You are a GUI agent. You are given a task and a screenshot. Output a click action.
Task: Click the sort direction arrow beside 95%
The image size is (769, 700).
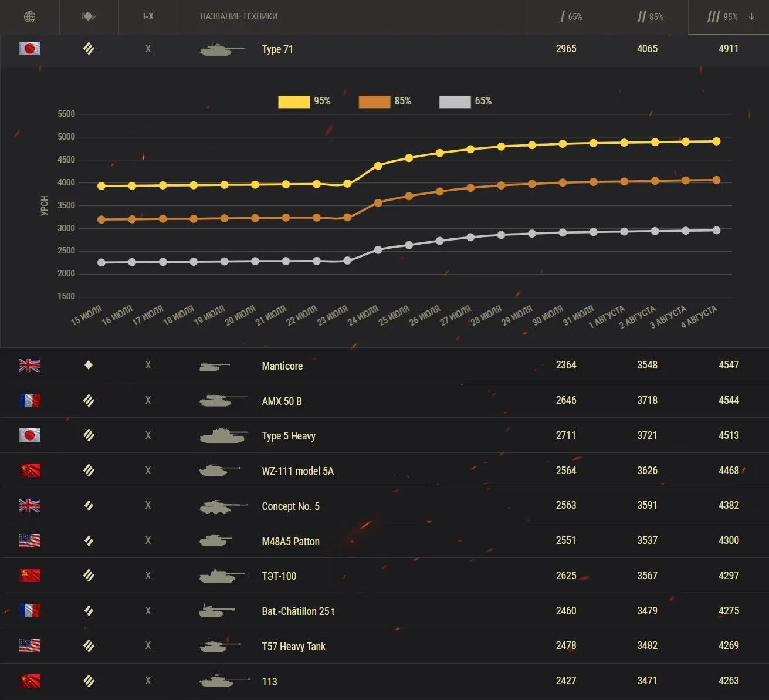pyautogui.click(x=751, y=16)
